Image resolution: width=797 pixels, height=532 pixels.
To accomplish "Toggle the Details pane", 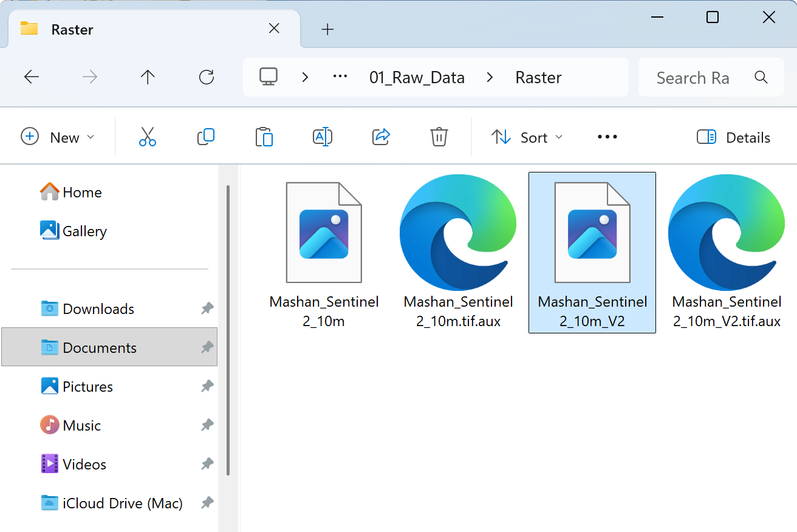I will click(x=734, y=137).
